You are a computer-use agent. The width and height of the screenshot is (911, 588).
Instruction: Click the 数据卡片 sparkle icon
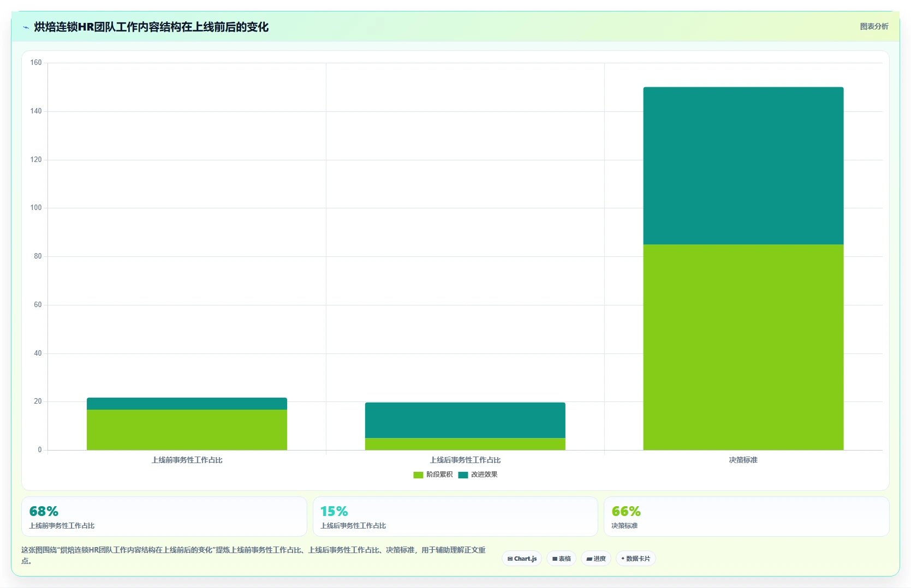tap(623, 559)
